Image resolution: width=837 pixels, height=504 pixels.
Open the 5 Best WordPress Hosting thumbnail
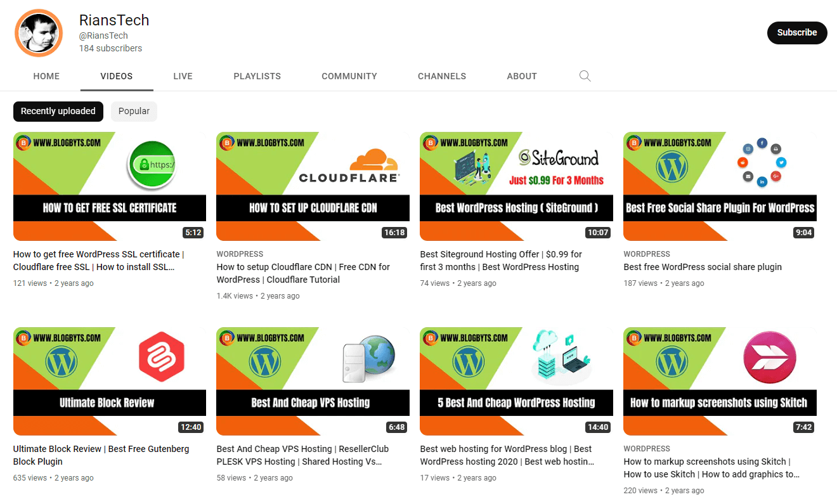click(517, 381)
